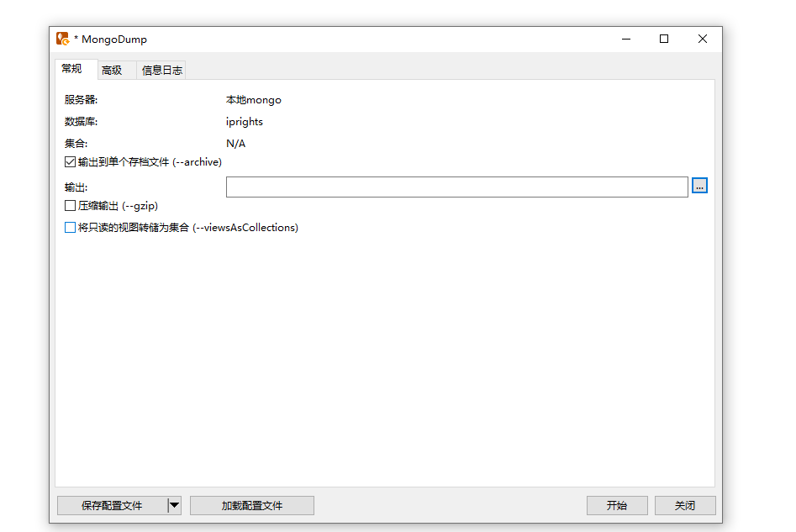Minimize the MongoDump window
Image resolution: width=796 pixels, height=532 pixels.
point(626,40)
